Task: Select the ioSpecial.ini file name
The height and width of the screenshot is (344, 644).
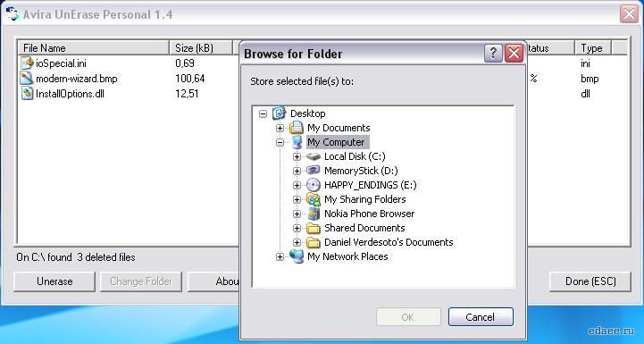Action: [61, 63]
